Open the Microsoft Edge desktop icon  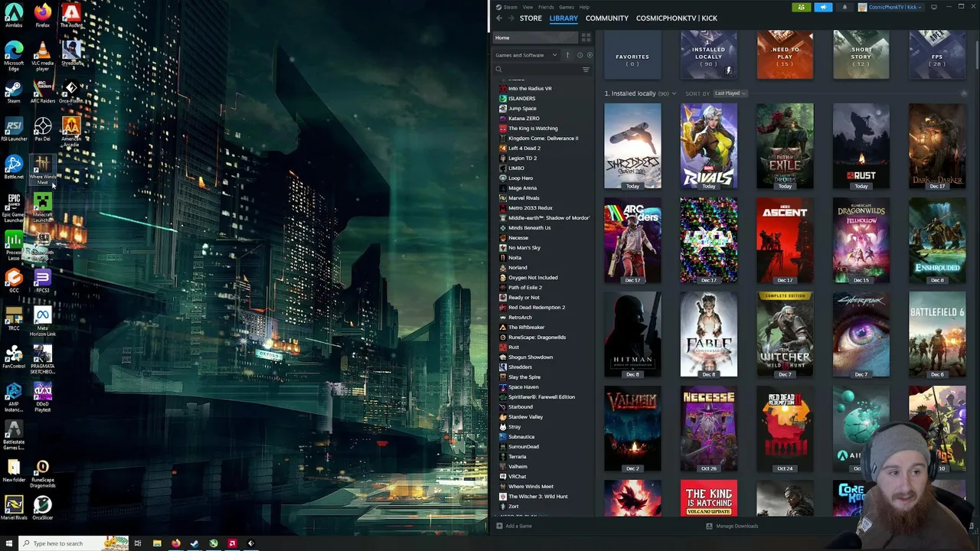click(14, 55)
